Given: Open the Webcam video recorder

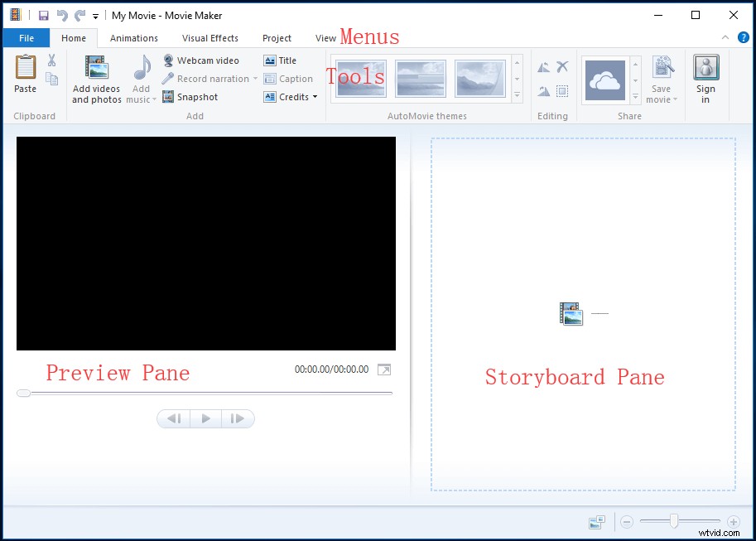Looking at the screenshot, I should click(202, 60).
